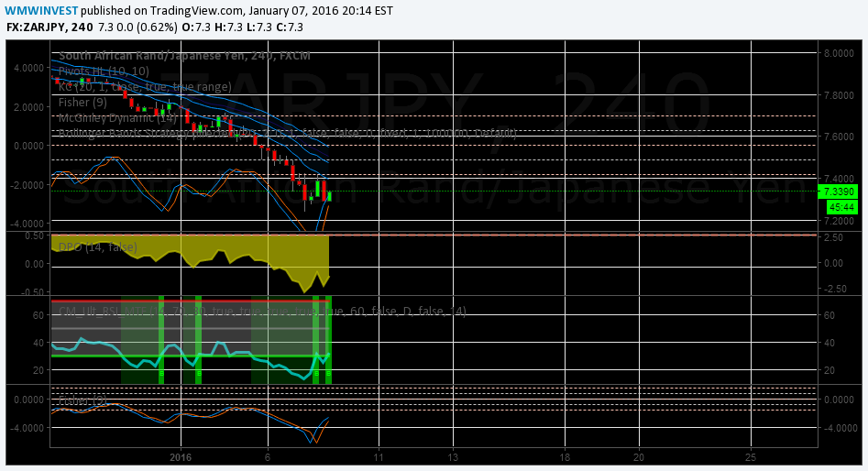Click the 8.0000 price scale label
This screenshot has width=868, height=471.
pos(839,53)
